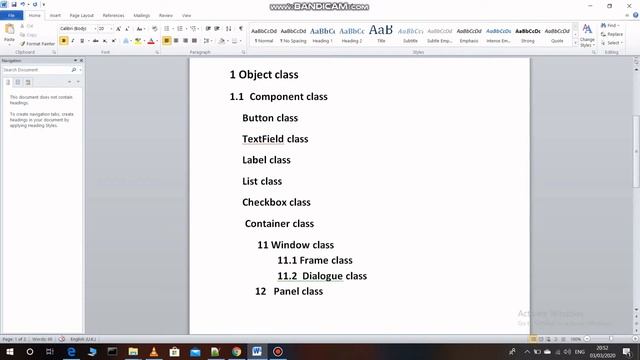Toggle Italic formatting
This screenshot has width=640, height=360.
tap(73, 41)
